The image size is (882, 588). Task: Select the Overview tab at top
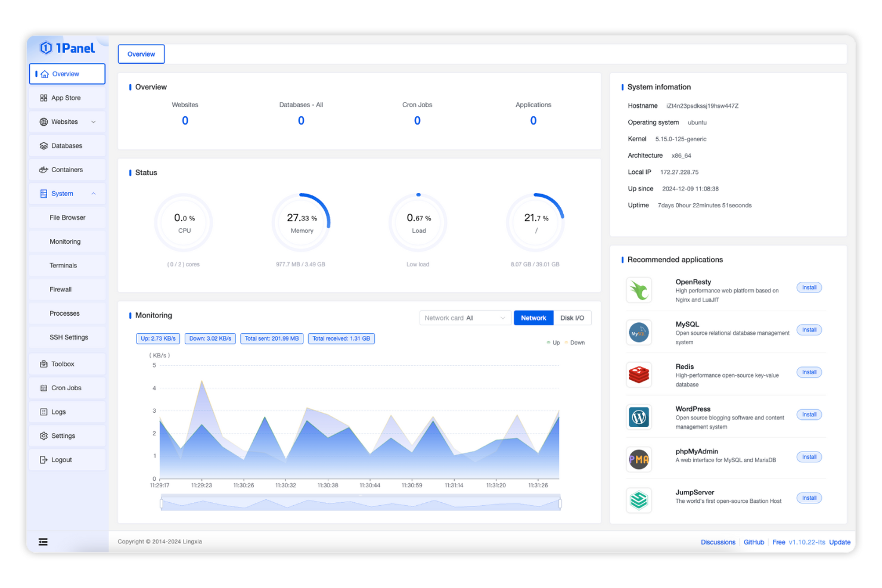141,54
